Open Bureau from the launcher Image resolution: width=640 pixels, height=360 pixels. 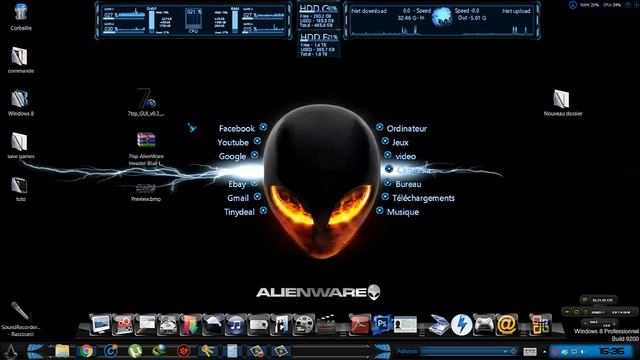(408, 184)
